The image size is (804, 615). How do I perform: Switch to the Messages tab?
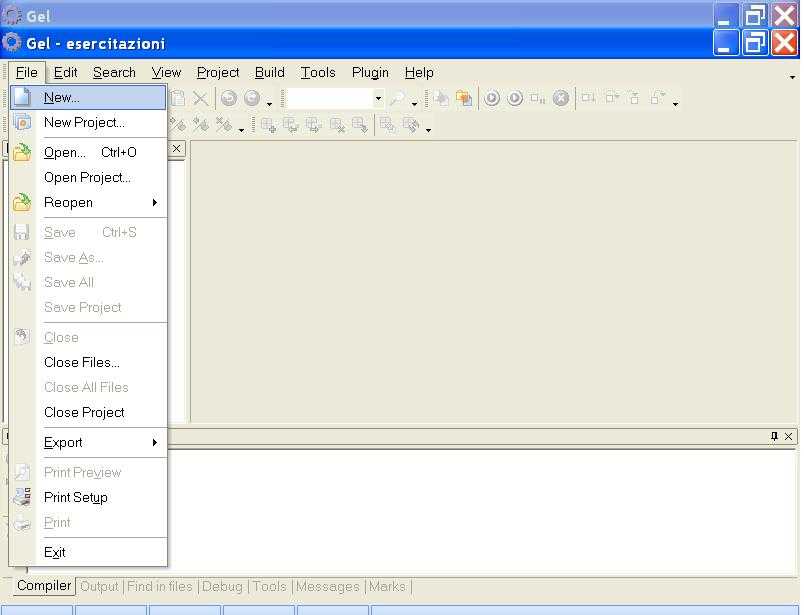pyautogui.click(x=328, y=587)
